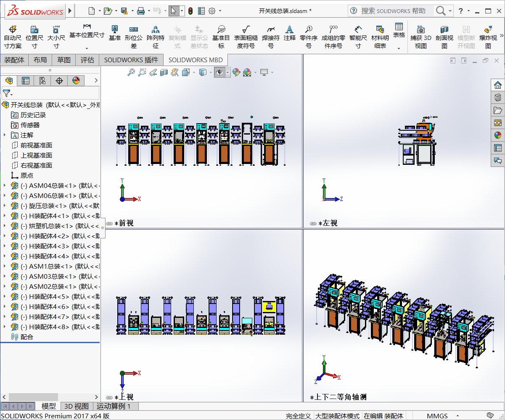Click the Datum tool (基准)
The width and height of the screenshot is (505, 420).
114,33
